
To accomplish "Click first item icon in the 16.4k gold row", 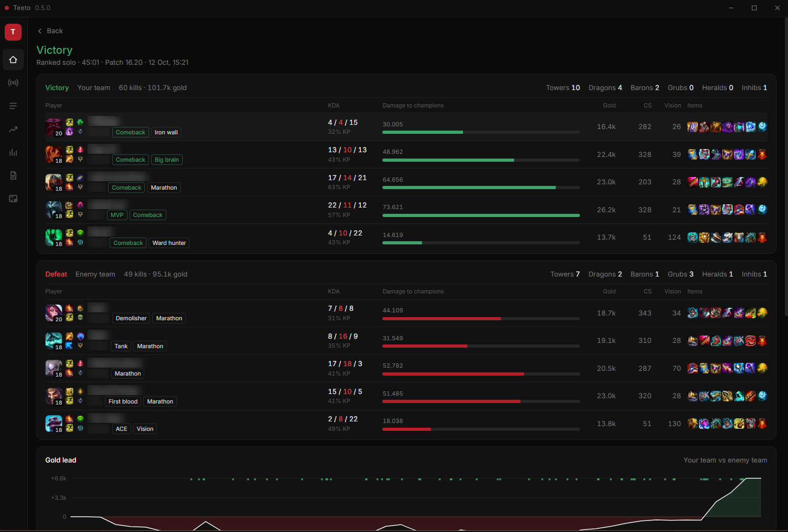I will (x=693, y=127).
